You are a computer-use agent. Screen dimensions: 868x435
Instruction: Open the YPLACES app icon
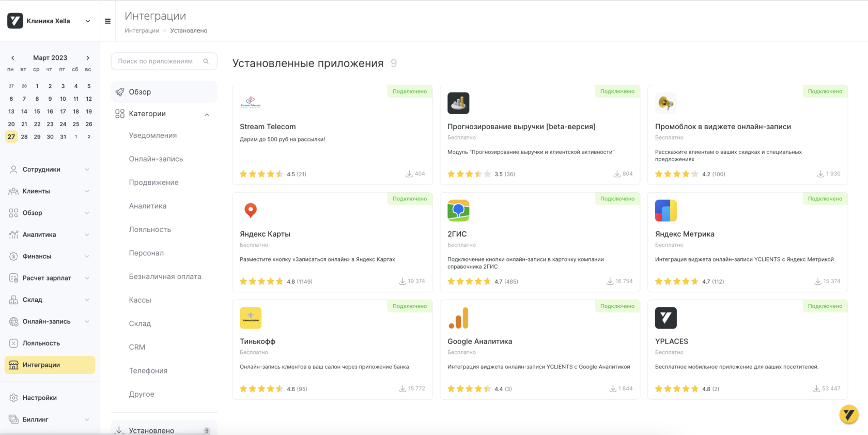pyautogui.click(x=665, y=318)
